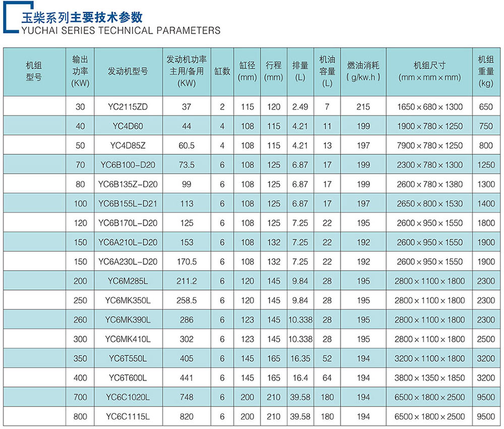The image size is (504, 429).
Task: Select the "燃油消耗" column header
Action: click(x=363, y=72)
